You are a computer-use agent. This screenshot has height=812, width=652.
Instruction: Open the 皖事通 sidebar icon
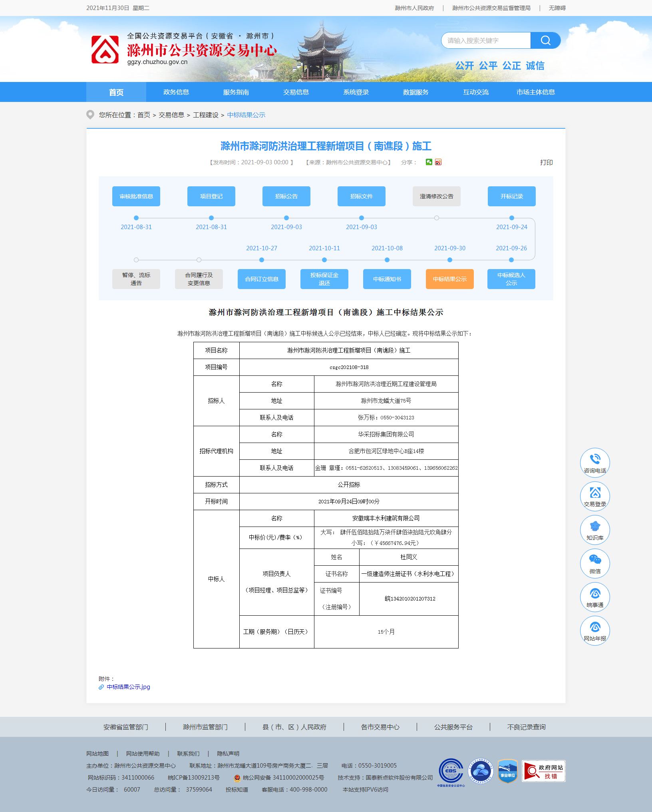point(595,597)
